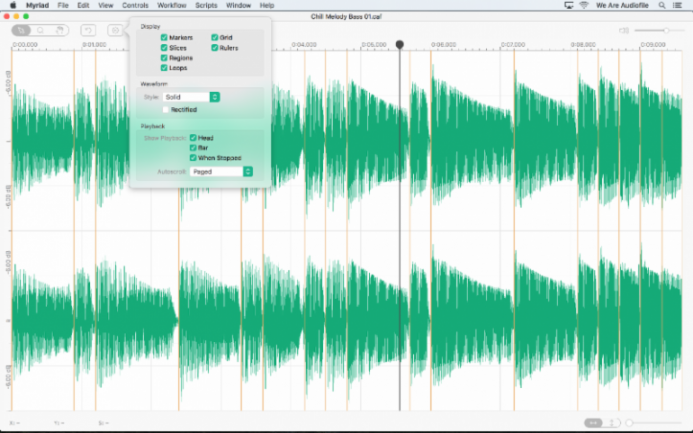Click the Wi-Fi status icon

(x=584, y=5)
